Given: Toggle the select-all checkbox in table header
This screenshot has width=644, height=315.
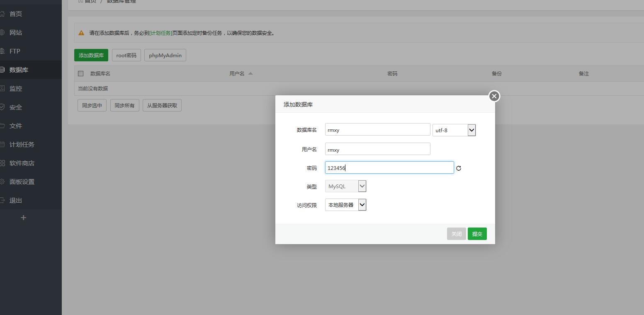Looking at the screenshot, I should click(81, 73).
